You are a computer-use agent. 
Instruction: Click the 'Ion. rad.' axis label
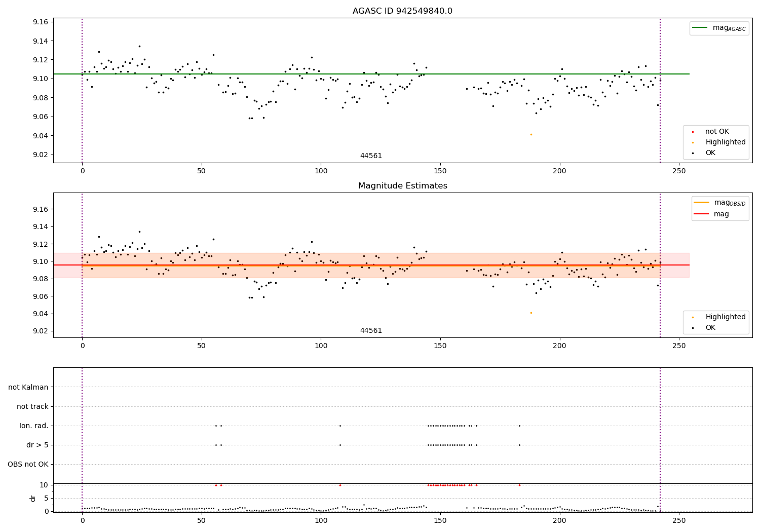[x=34, y=426]
